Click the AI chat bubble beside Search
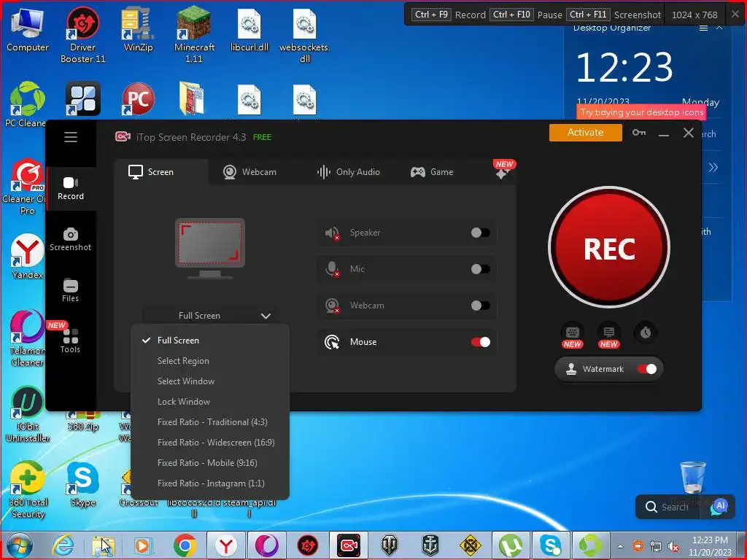Image resolution: width=747 pixels, height=560 pixels. [719, 507]
